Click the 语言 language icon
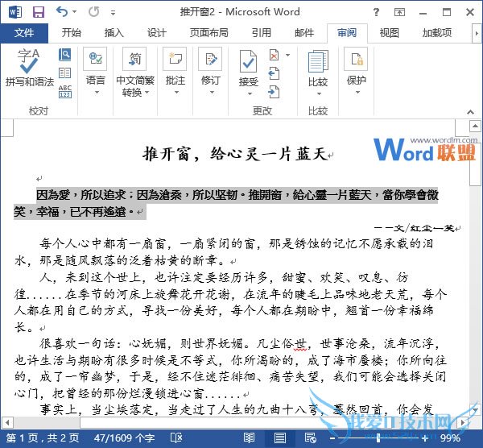This screenshot has height=448, width=483. pos(95,59)
